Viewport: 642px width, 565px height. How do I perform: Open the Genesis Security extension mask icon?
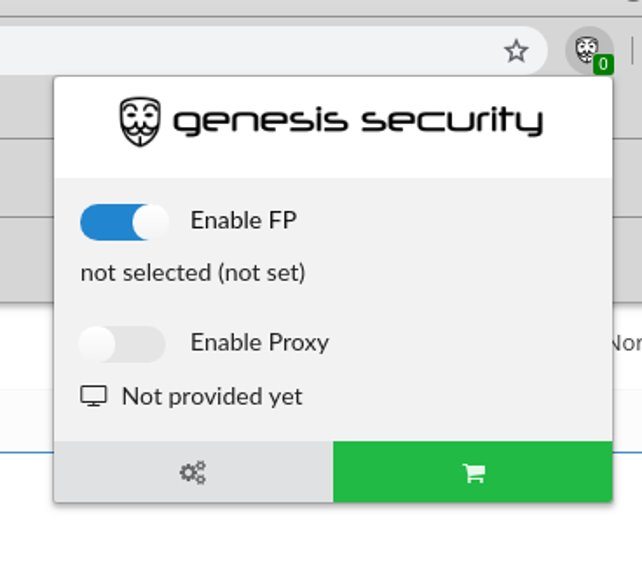[586, 50]
